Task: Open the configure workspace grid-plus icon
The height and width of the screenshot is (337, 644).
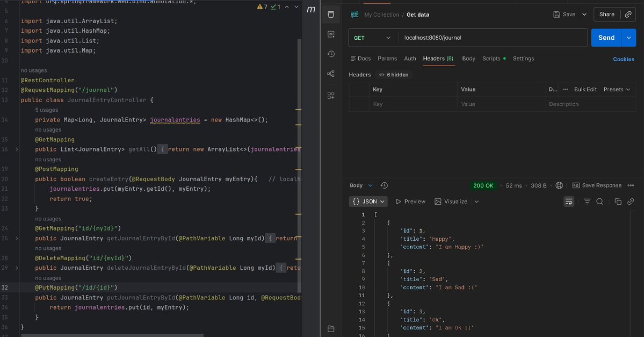Action: tap(331, 95)
